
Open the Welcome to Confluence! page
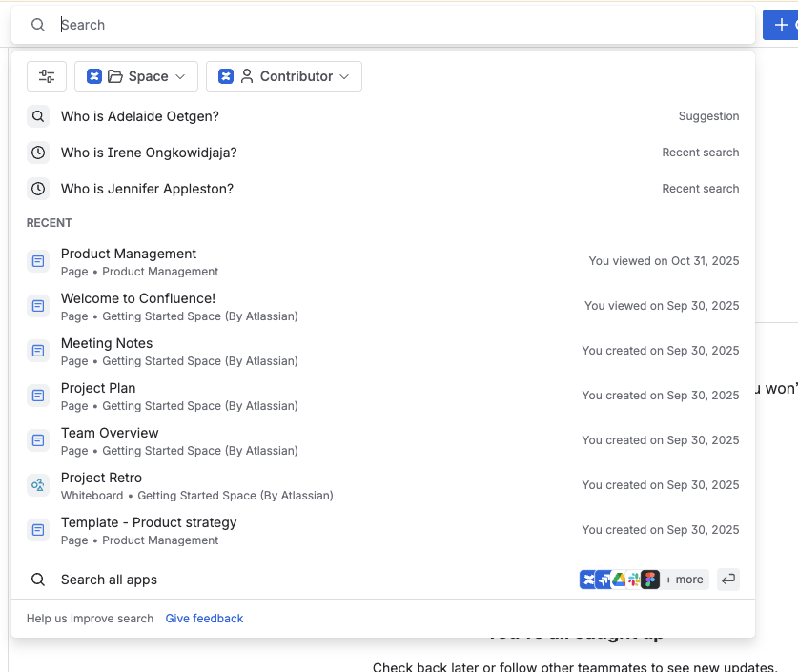(382, 306)
